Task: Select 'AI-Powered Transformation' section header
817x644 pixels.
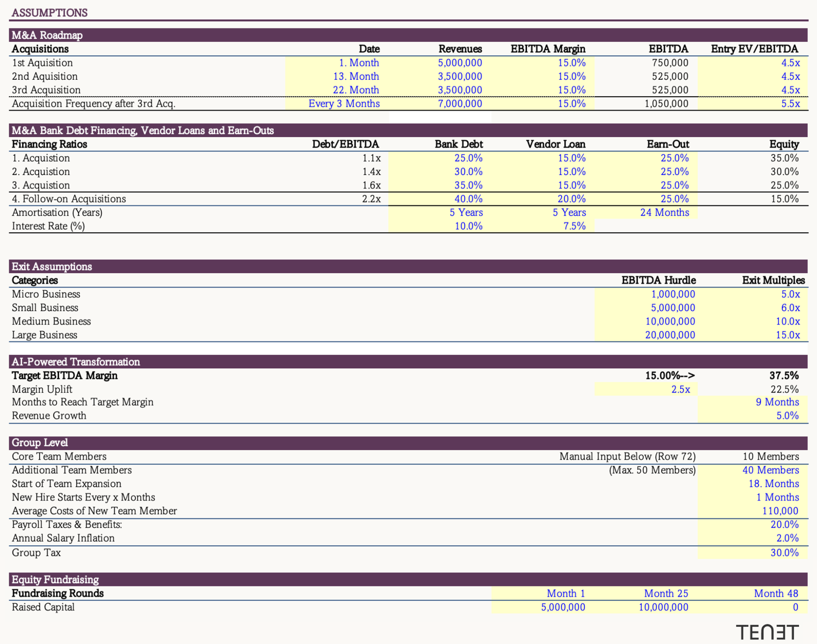Action: click(408, 362)
